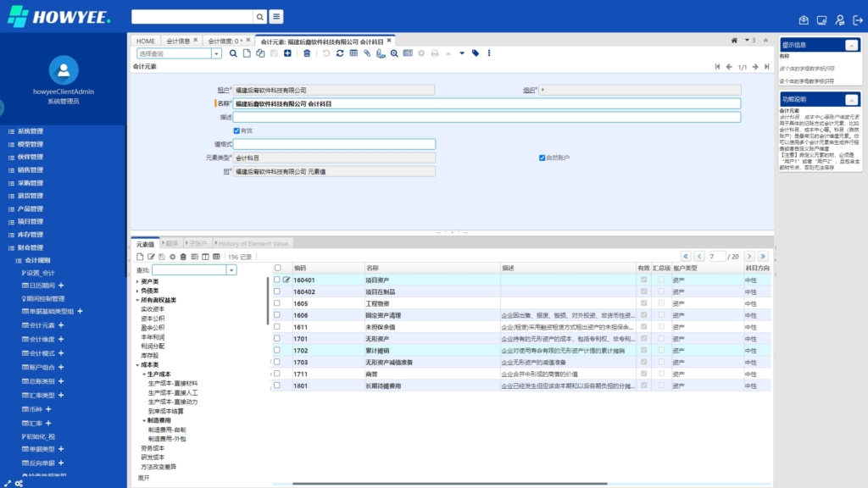Viewport: 868px width, 488px height.
Task: Click the trash icon in 元素值 sub-toolbar
Action: click(x=183, y=257)
